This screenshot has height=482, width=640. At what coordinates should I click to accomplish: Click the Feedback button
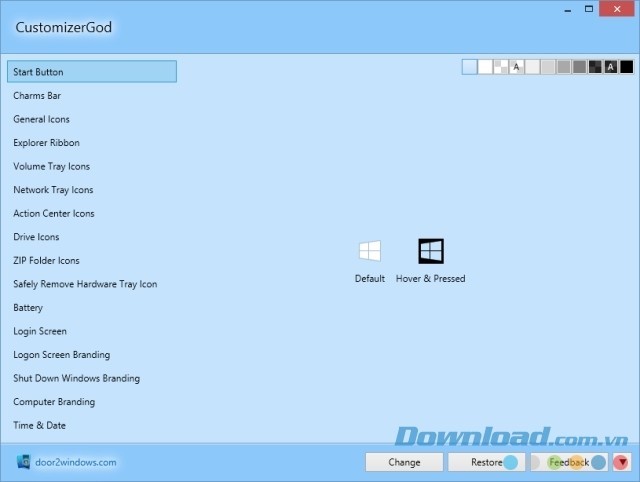point(568,462)
